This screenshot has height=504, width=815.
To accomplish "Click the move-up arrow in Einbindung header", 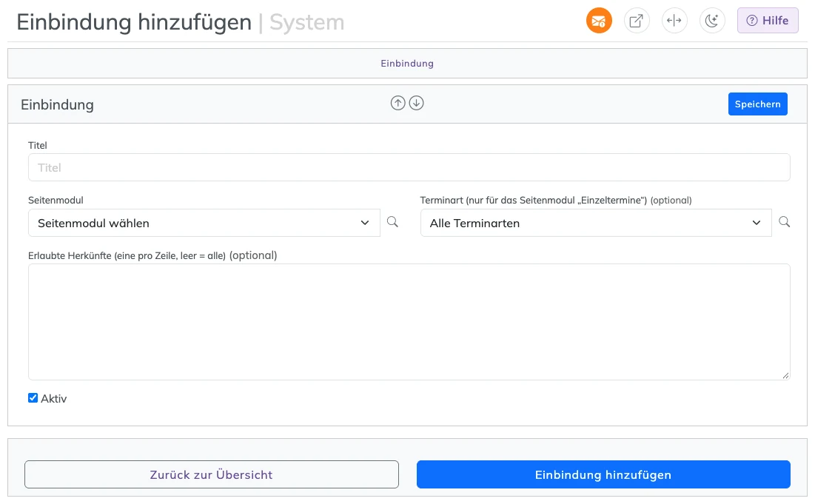I will (398, 104).
